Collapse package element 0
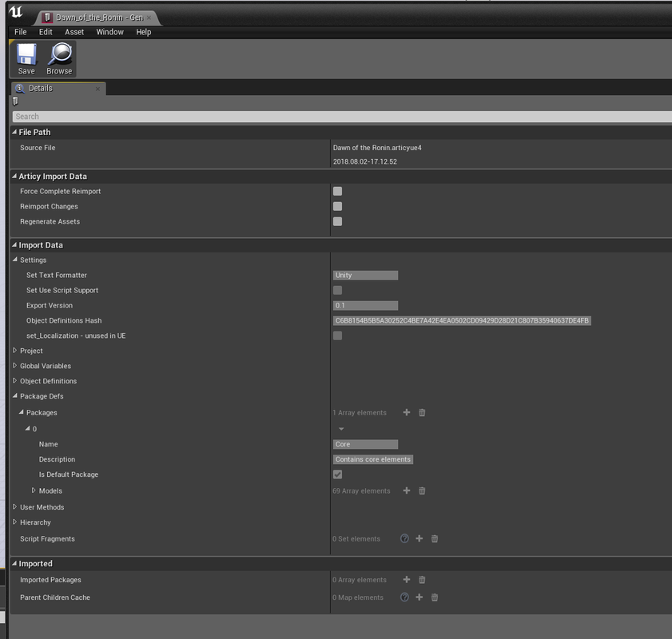Image resolution: width=672 pixels, height=639 pixels. [x=28, y=428]
